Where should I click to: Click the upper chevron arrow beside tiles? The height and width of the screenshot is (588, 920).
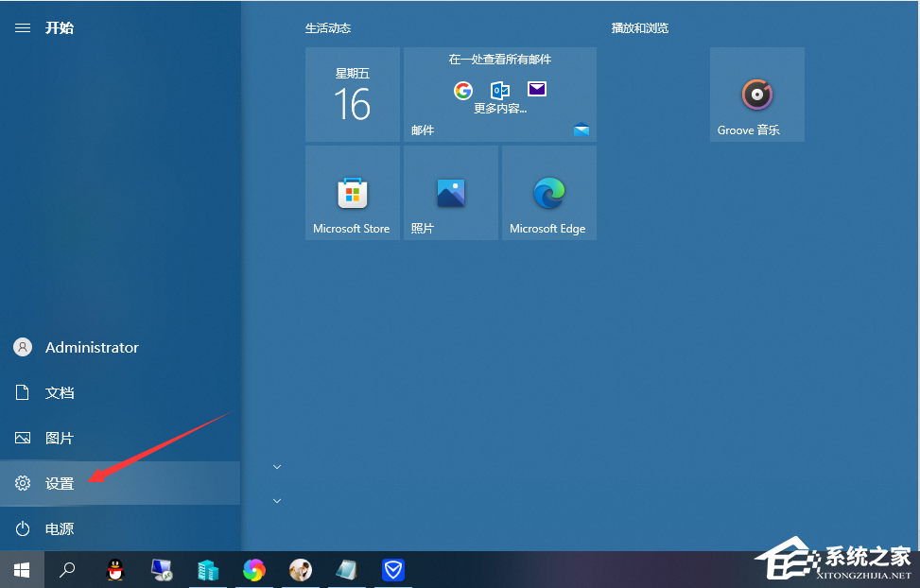(277, 466)
